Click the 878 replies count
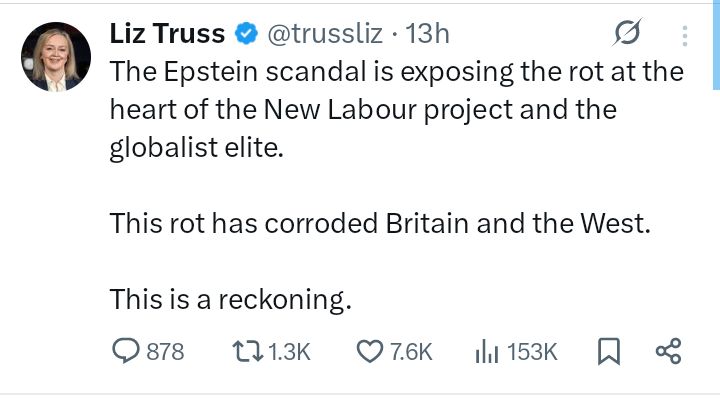The width and height of the screenshot is (720, 402). click(x=166, y=352)
